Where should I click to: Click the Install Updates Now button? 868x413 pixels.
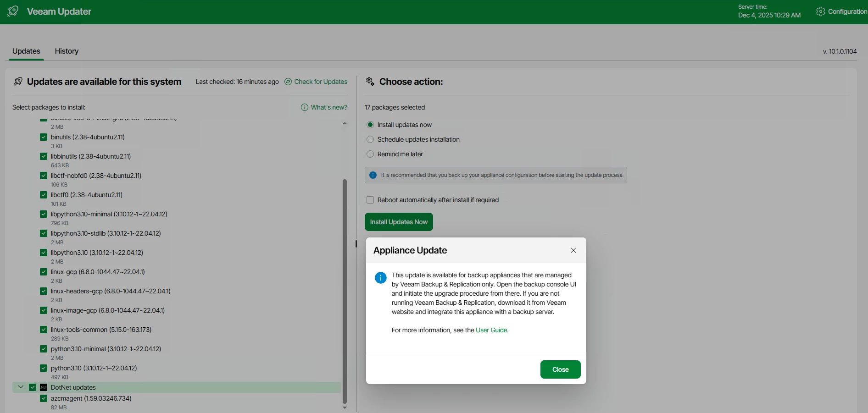(399, 222)
